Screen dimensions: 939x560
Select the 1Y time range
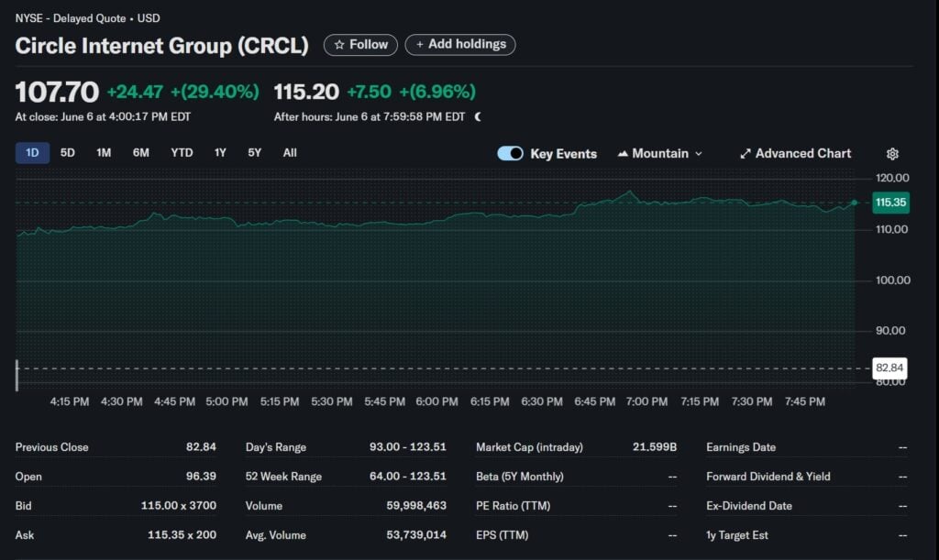pos(220,153)
